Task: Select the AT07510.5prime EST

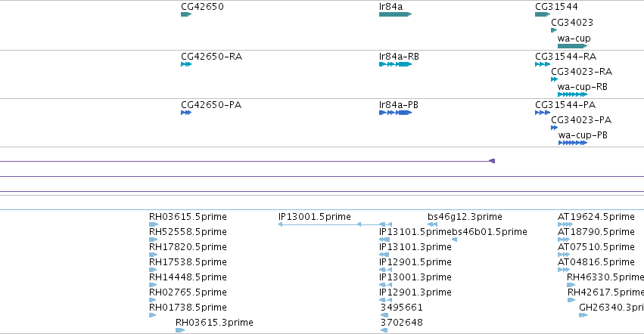Action: coord(564,255)
